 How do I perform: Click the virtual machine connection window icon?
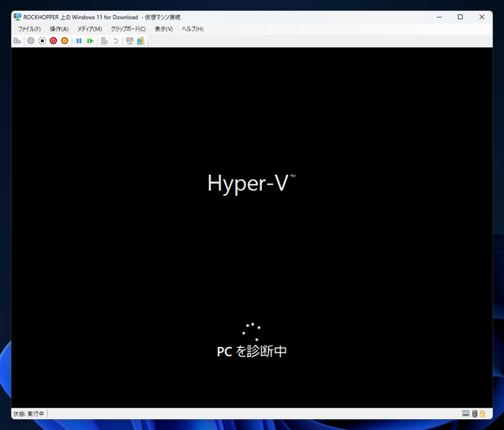tap(18, 17)
